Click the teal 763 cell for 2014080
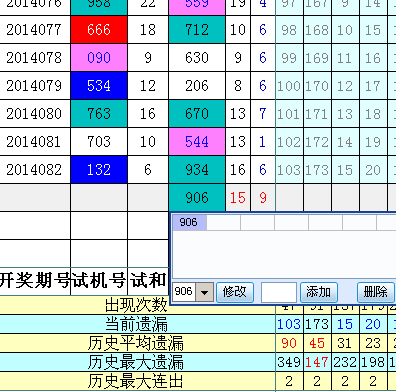The height and width of the screenshot is (392, 396). point(99,114)
